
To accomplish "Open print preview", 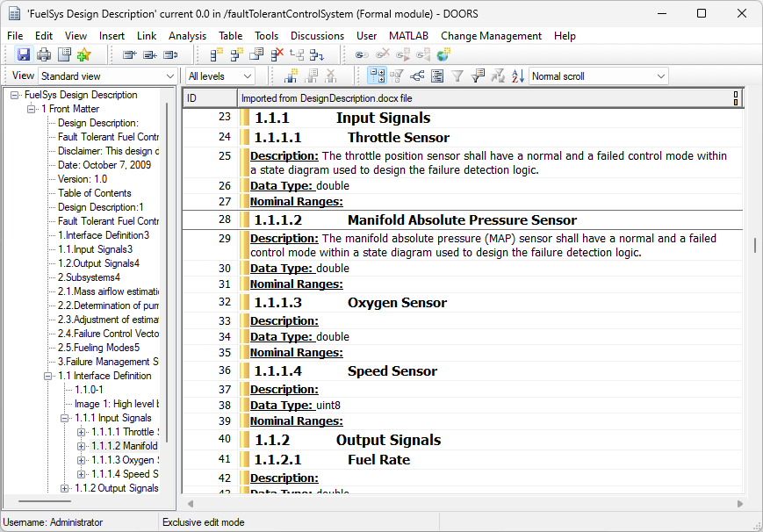I will 63,54.
